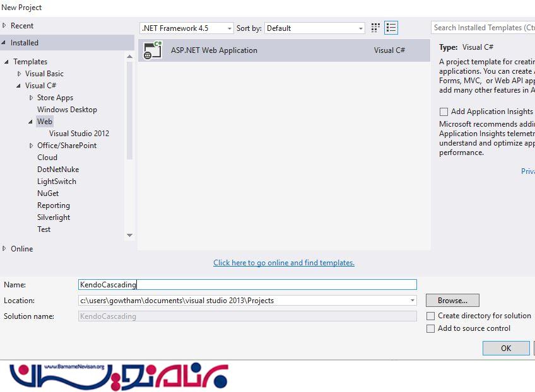Open the Sort by Default dropdown
The image size is (535, 392).
314,28
